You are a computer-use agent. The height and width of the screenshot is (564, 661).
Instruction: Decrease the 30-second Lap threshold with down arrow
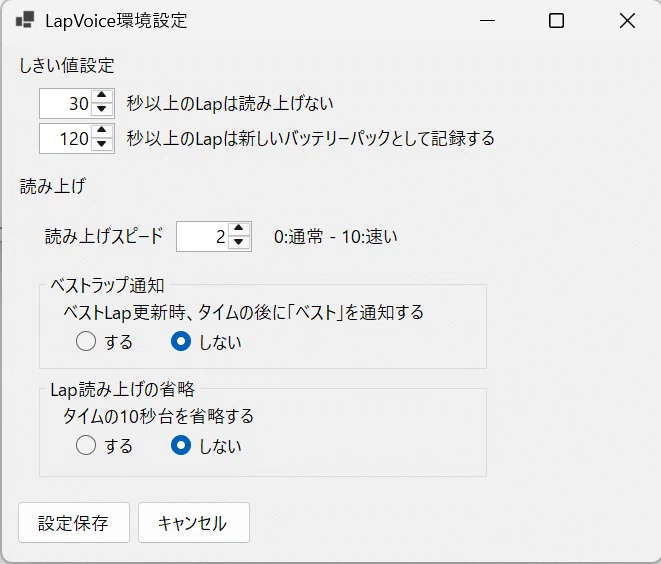click(101, 109)
